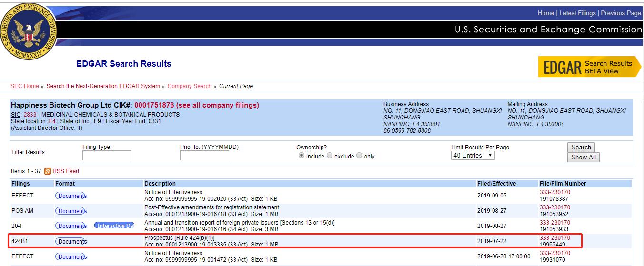
Task: Select Ownership include radio button
Action: [x=301, y=156]
